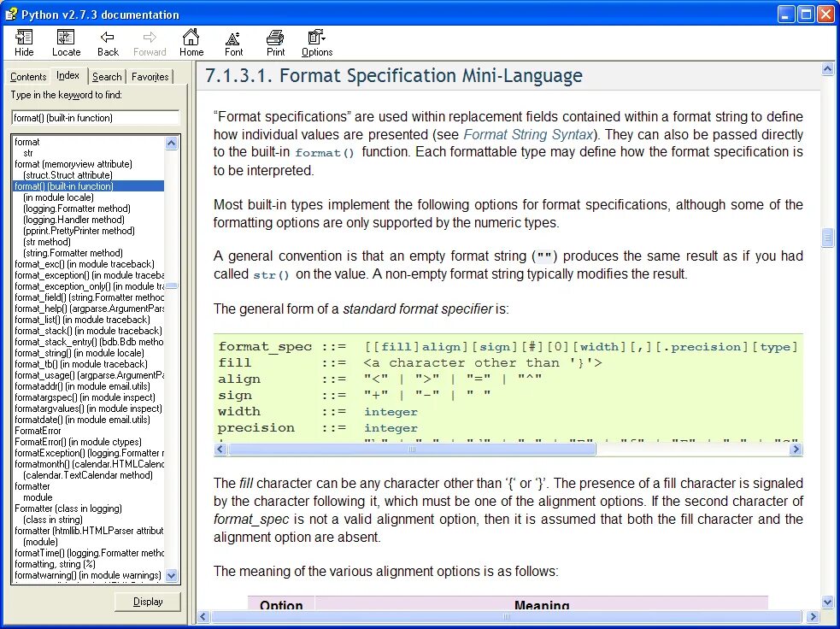Click content pane up scroll arrow
The height and width of the screenshot is (629, 840).
click(x=827, y=68)
